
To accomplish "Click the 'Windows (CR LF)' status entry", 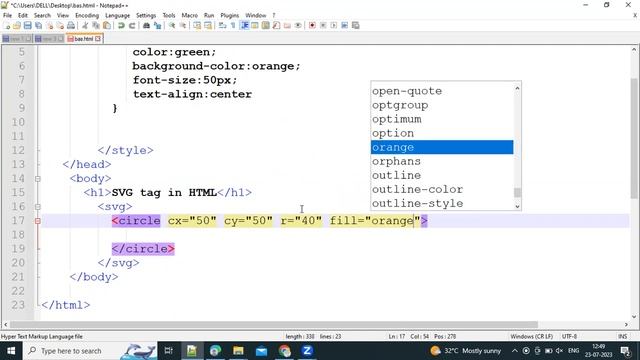I will point(531,337).
